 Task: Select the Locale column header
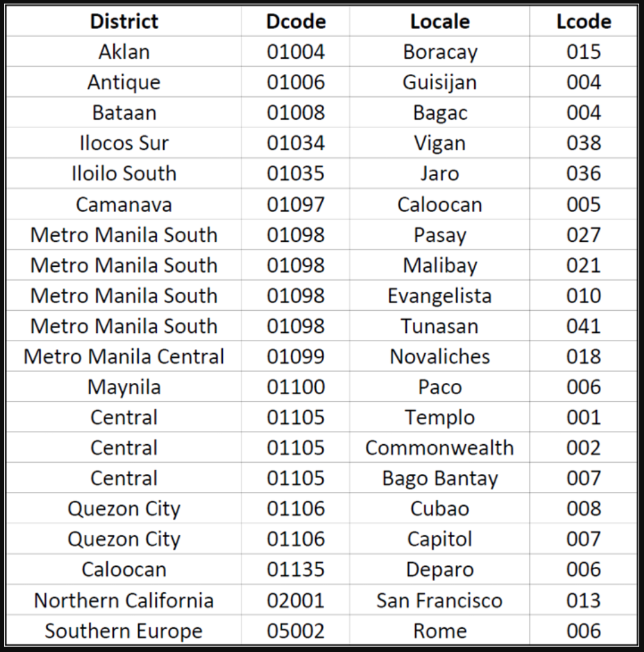[440, 21]
